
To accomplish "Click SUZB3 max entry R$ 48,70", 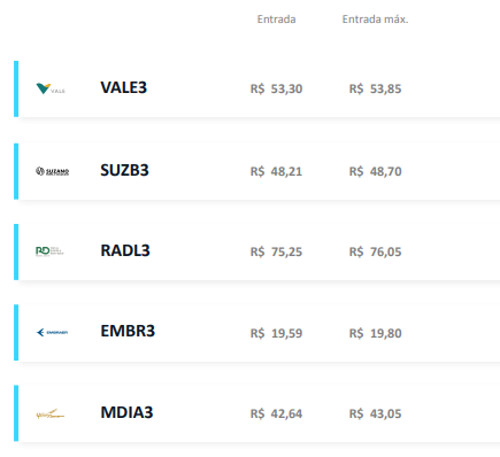I will click(x=375, y=172).
